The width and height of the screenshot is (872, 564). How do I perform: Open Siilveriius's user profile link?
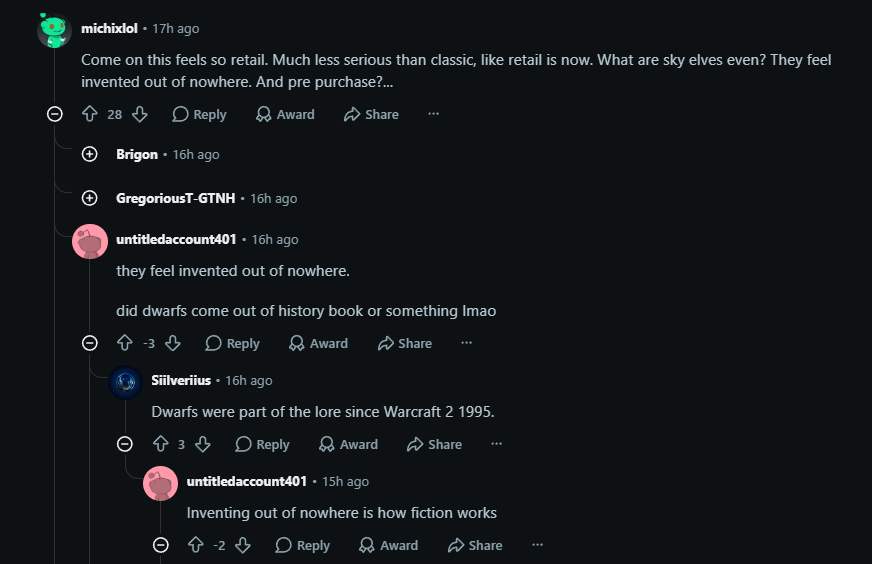tap(181, 380)
